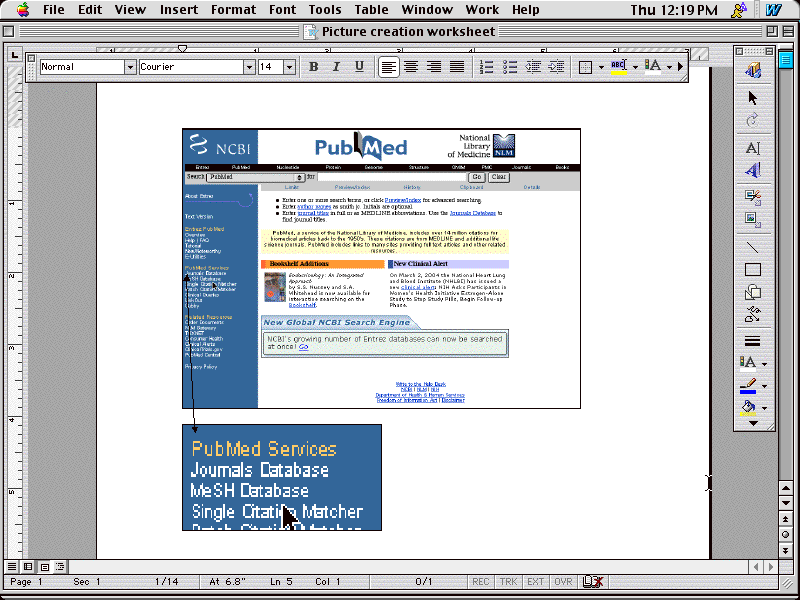Viewport: 800px width, 600px height.
Task: Toggle Italic formatting
Action: 336,67
